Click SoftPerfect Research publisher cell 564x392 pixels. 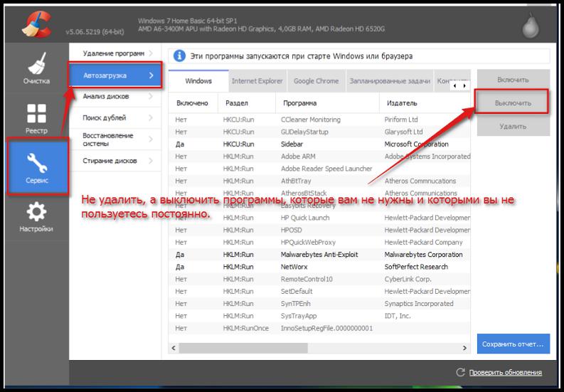click(x=416, y=267)
